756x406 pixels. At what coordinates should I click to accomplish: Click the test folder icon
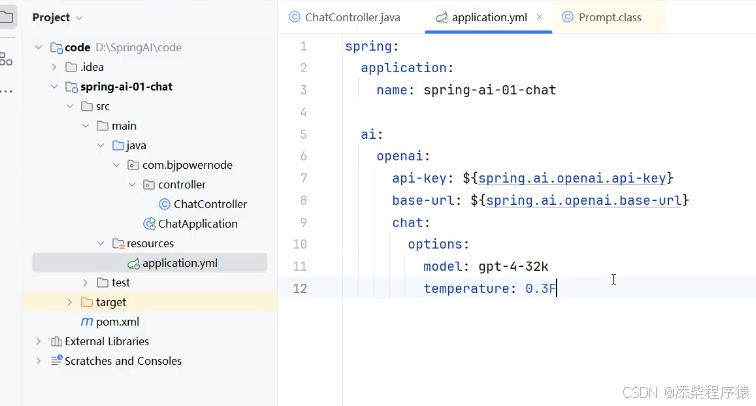(102, 283)
